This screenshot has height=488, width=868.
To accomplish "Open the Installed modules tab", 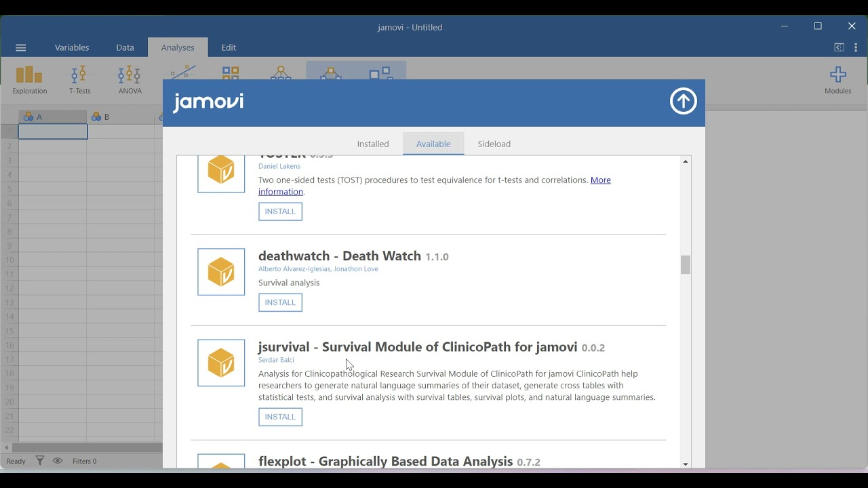I will (373, 144).
